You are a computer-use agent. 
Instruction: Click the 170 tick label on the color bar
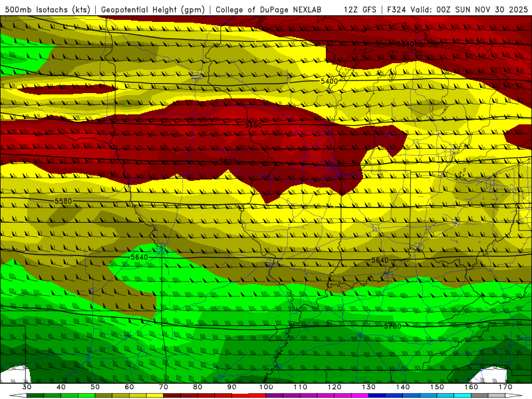point(505,387)
